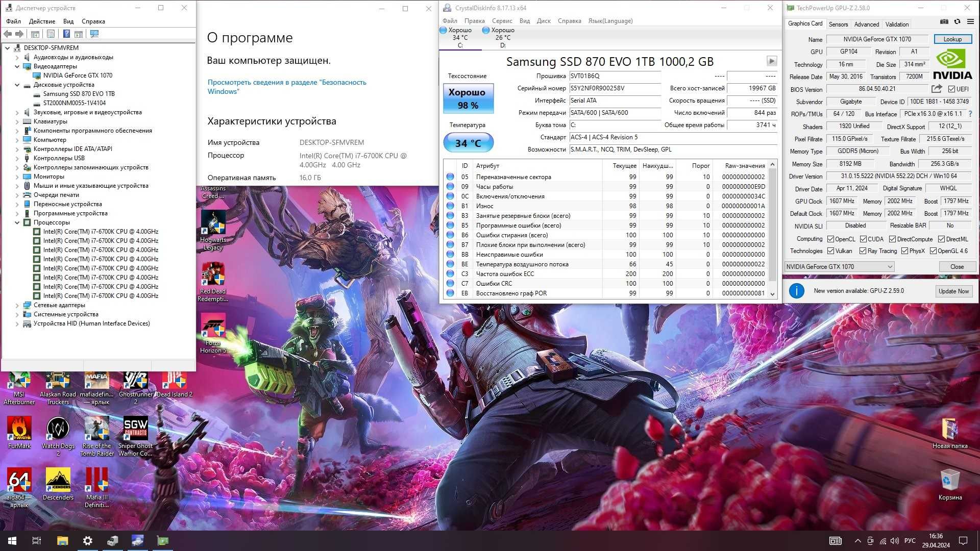Collapse Видеоадаптеры node
The width and height of the screenshot is (980, 551).
coord(17,66)
